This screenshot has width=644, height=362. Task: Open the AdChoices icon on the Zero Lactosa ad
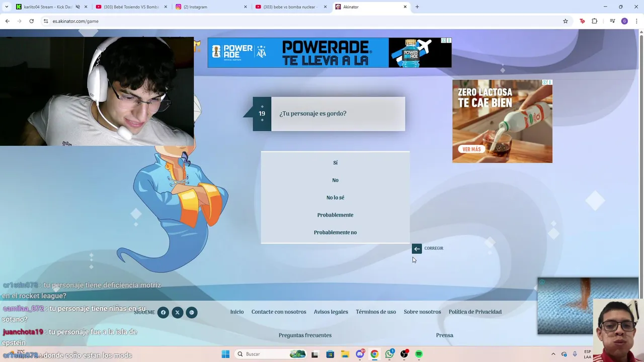tap(544, 82)
